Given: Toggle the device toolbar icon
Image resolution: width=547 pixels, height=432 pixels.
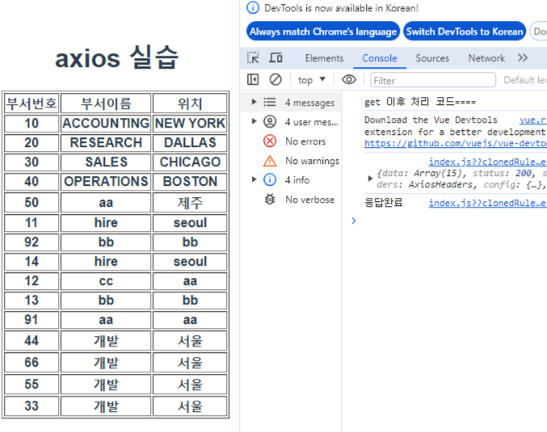Looking at the screenshot, I should tap(276, 58).
